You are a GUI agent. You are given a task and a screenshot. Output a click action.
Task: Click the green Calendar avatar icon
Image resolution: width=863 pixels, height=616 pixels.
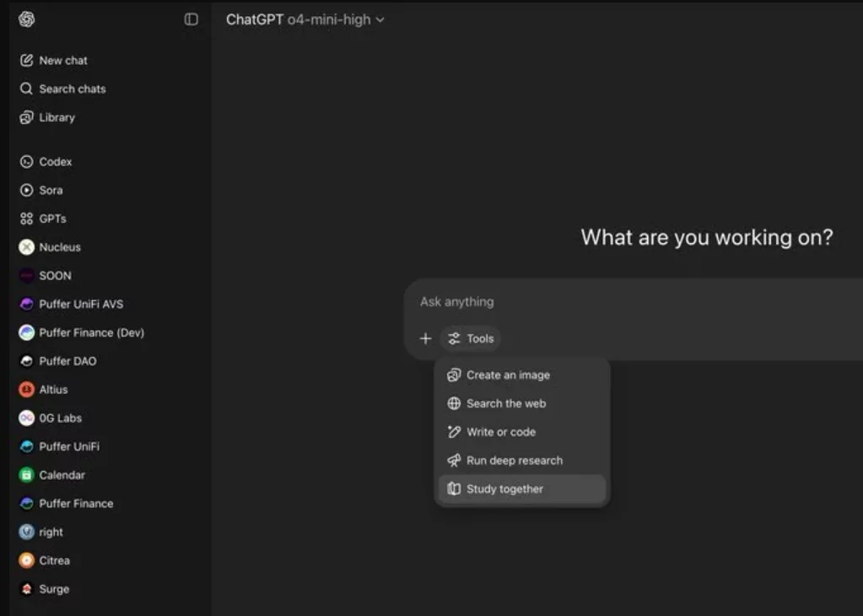pos(26,475)
